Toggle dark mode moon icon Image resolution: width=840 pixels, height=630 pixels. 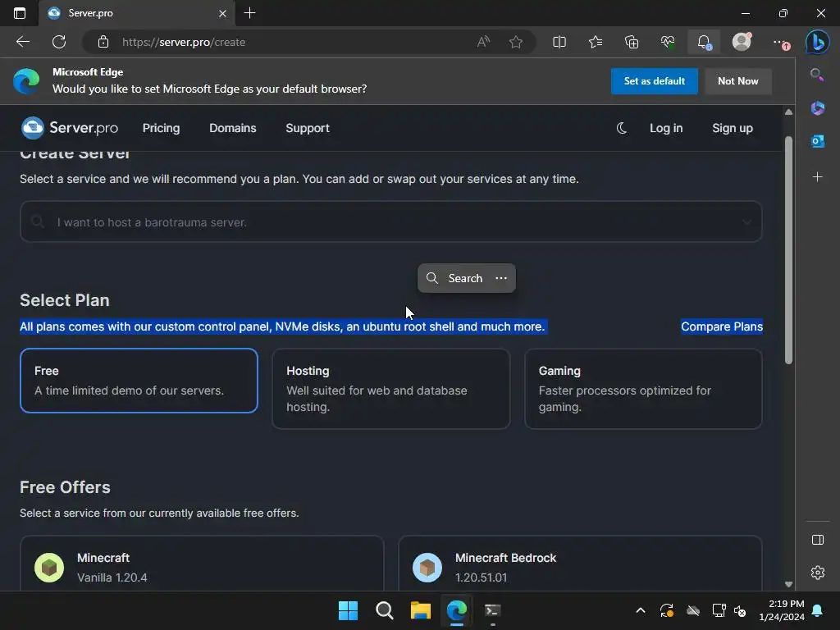coord(622,128)
